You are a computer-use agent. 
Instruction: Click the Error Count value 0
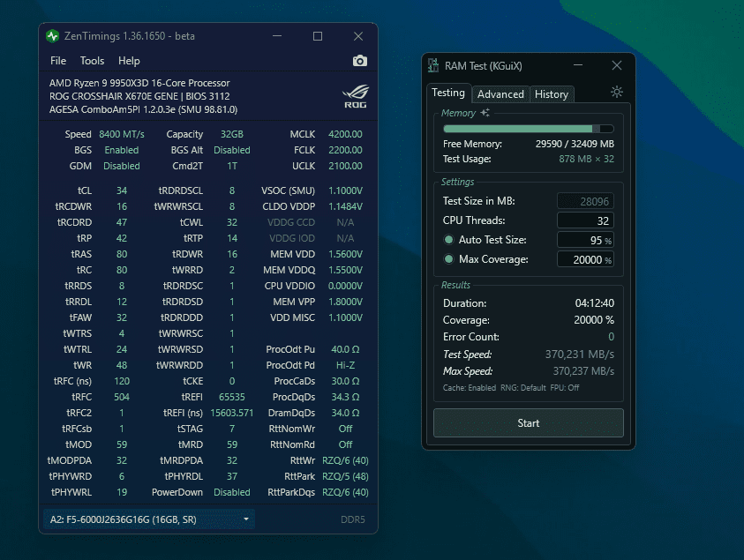click(x=611, y=337)
